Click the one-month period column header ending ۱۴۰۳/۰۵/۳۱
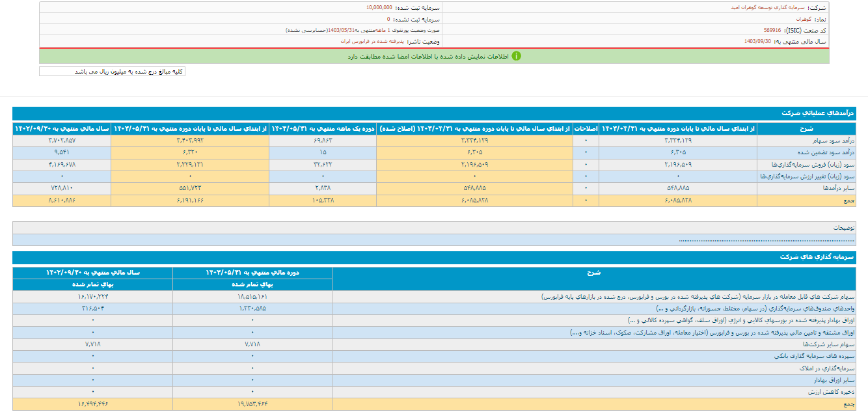 point(323,128)
